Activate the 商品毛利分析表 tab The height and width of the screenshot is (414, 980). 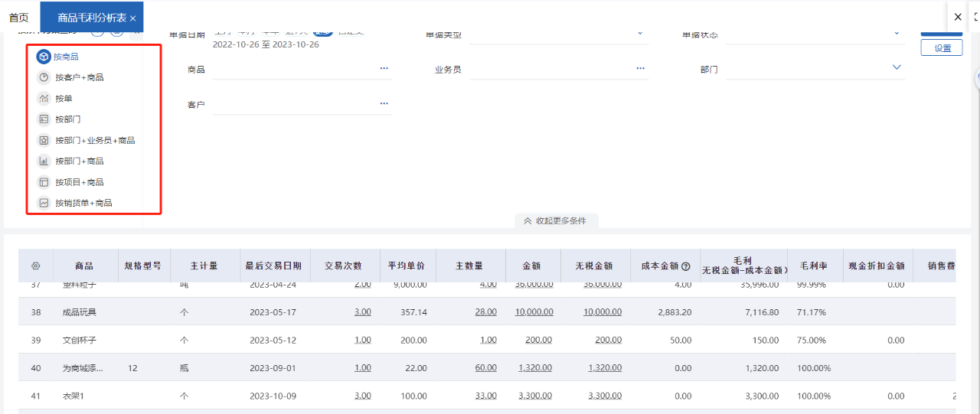(92, 18)
